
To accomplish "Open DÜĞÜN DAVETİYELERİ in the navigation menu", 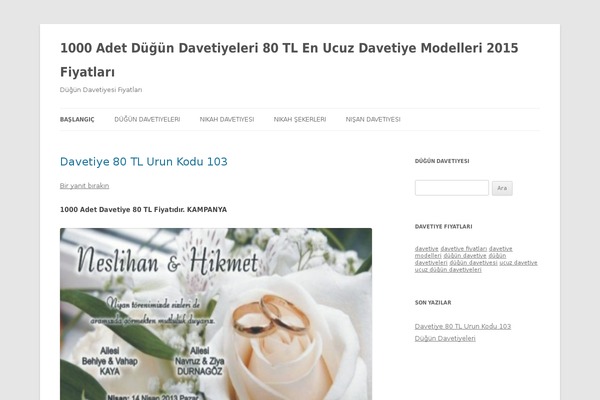I will pyautogui.click(x=147, y=119).
